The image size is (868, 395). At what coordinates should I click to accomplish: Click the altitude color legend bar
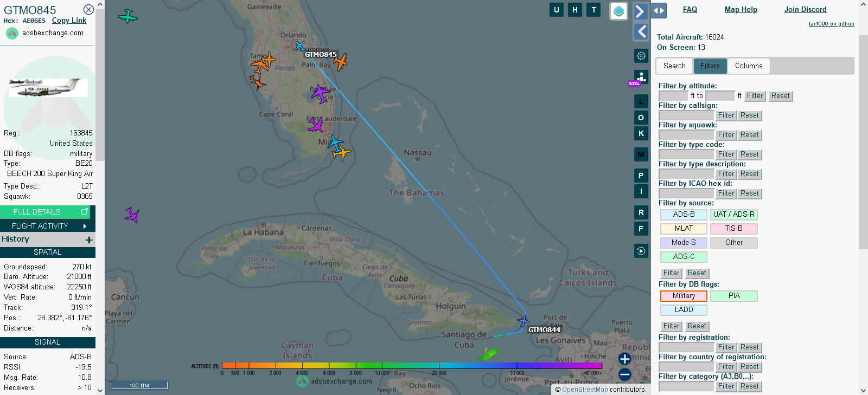click(x=412, y=366)
